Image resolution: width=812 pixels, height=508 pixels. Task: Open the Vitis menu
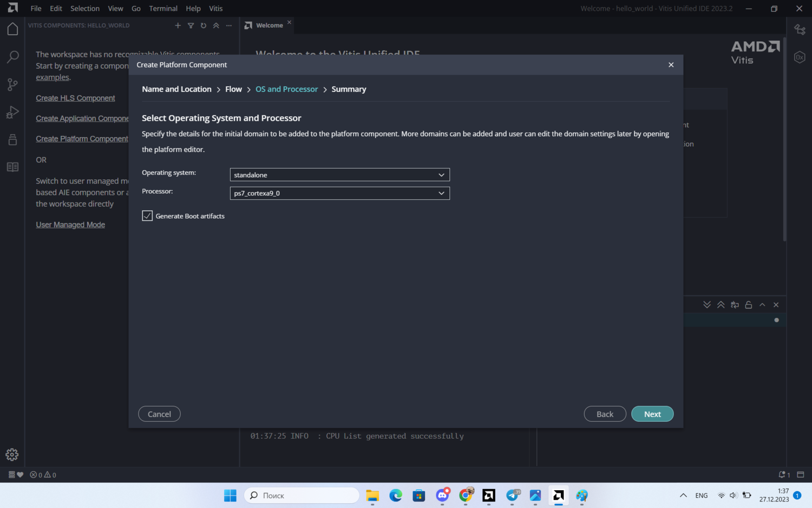tap(215, 9)
